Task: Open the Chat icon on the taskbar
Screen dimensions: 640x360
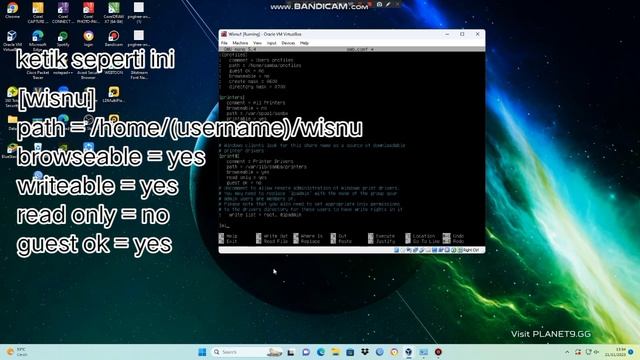Action: 306,352
